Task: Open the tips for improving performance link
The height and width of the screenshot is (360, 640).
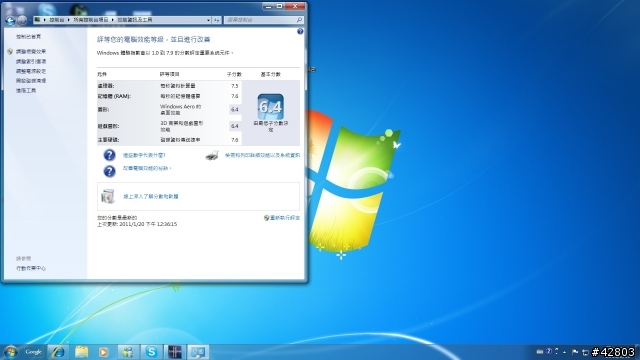Action: (147, 168)
